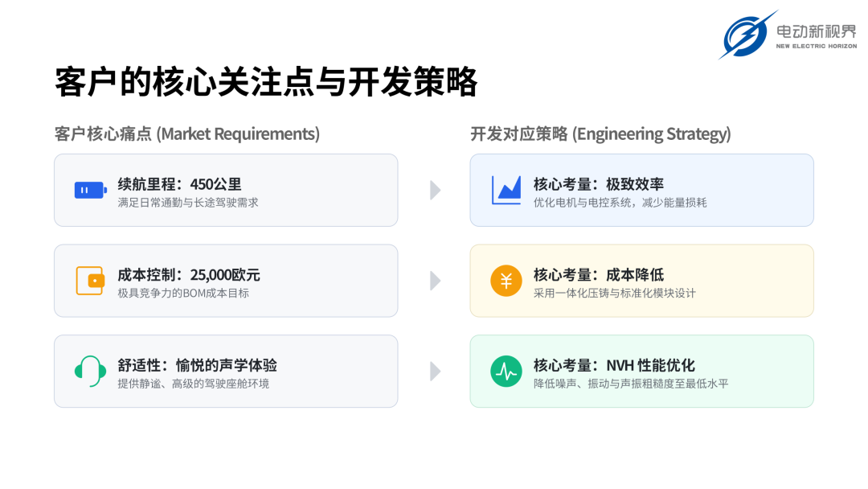Click the blue area chart icon
The width and height of the screenshot is (868, 489).
pyautogui.click(x=506, y=190)
